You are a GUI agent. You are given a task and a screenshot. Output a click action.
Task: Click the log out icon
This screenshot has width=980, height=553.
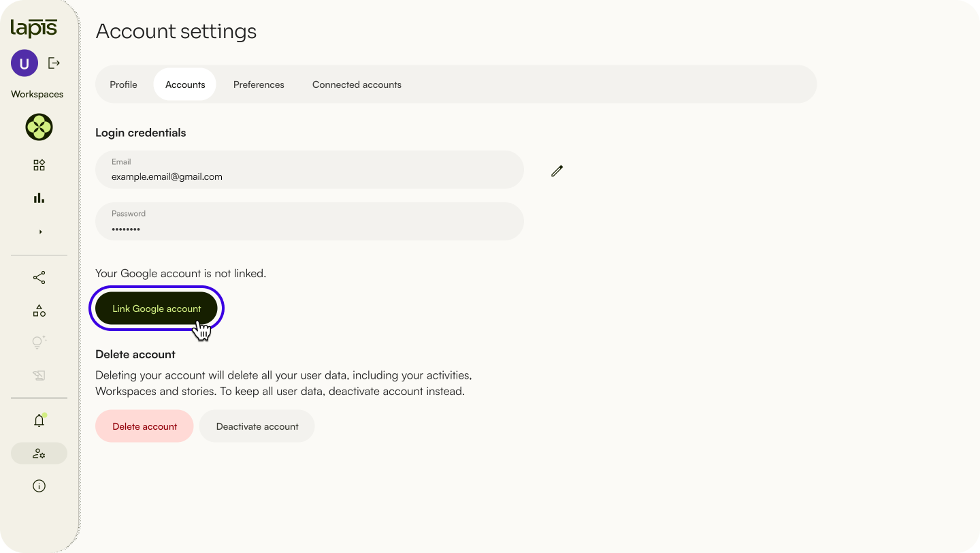tap(54, 63)
